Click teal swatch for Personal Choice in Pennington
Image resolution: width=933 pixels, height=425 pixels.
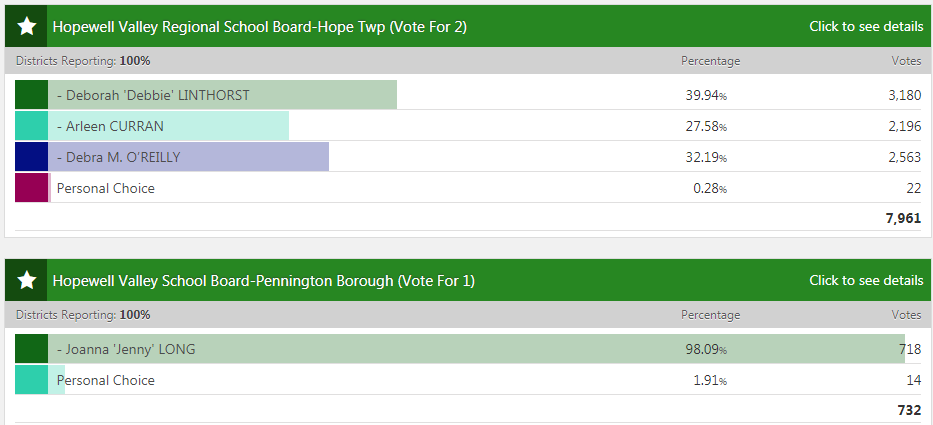[x=32, y=380]
